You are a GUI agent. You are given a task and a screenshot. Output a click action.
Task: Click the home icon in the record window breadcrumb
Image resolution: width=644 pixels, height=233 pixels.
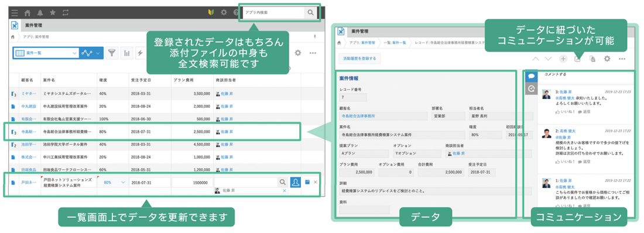339,42
